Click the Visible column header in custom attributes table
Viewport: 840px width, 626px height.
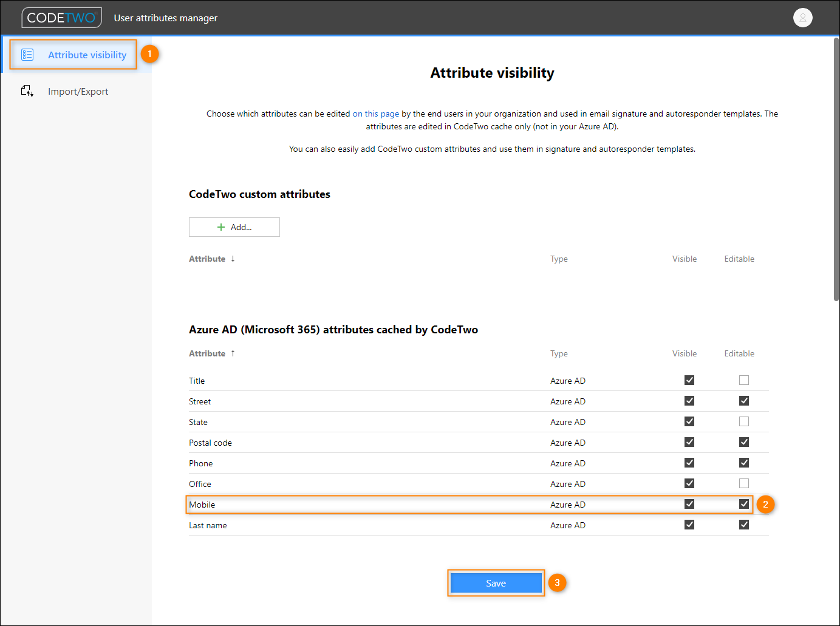click(685, 259)
